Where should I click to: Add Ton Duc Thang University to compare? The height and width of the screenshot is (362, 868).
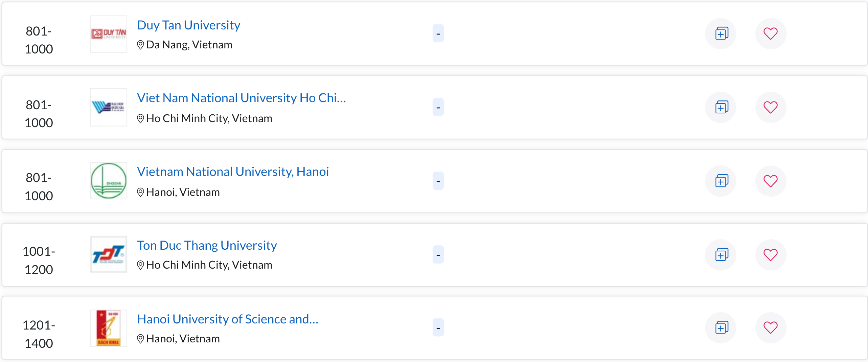[x=721, y=255]
